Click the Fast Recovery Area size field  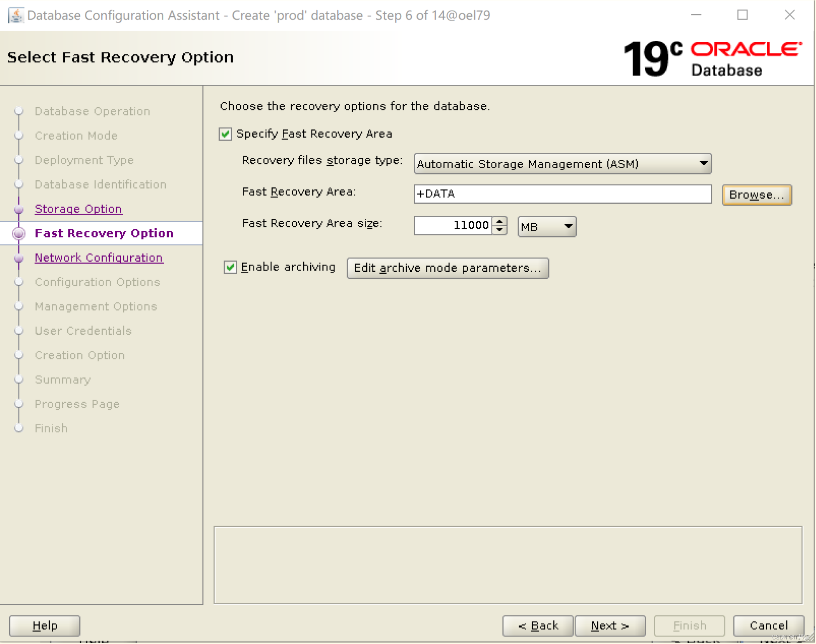coord(453,226)
